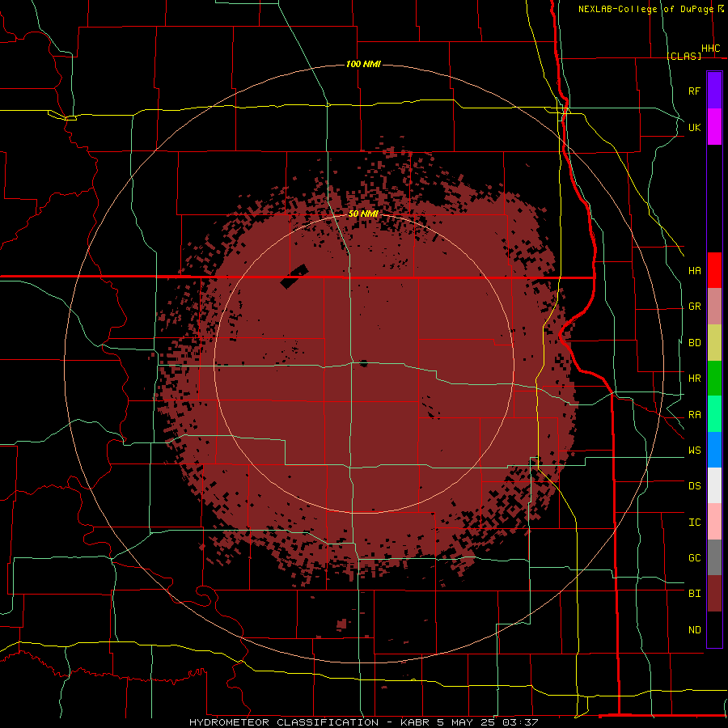728x728 pixels.
Task: Click the 'HA' legend label
Action: pyautogui.click(x=694, y=271)
